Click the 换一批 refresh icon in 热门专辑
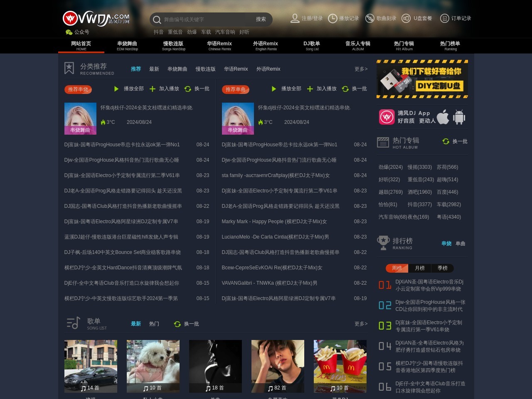The width and height of the screenshot is (532, 399). [446, 141]
